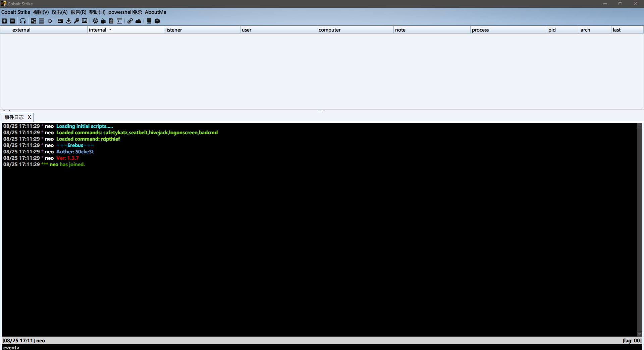Open the help book icon
The width and height of the screenshot is (644, 350).
coord(149,21)
